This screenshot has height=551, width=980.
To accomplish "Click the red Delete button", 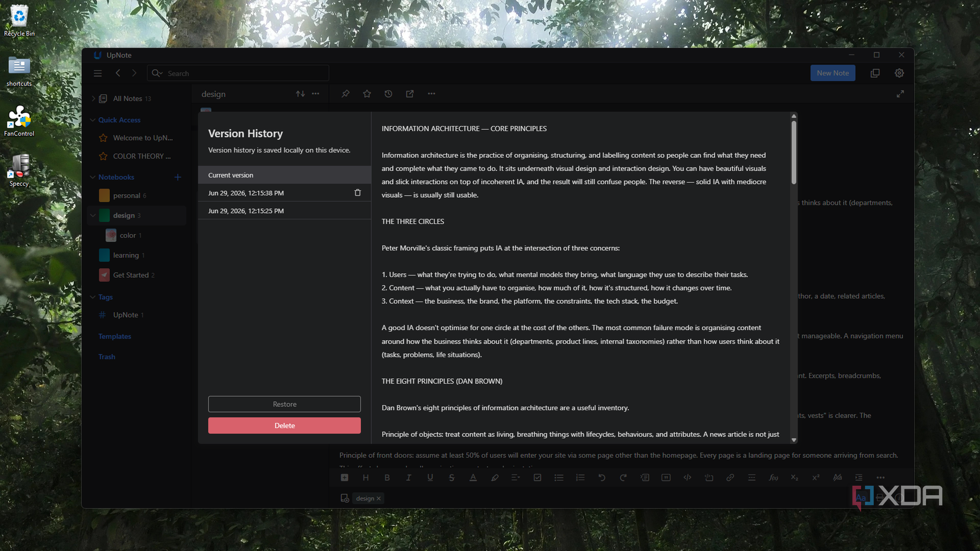I will 284,426.
